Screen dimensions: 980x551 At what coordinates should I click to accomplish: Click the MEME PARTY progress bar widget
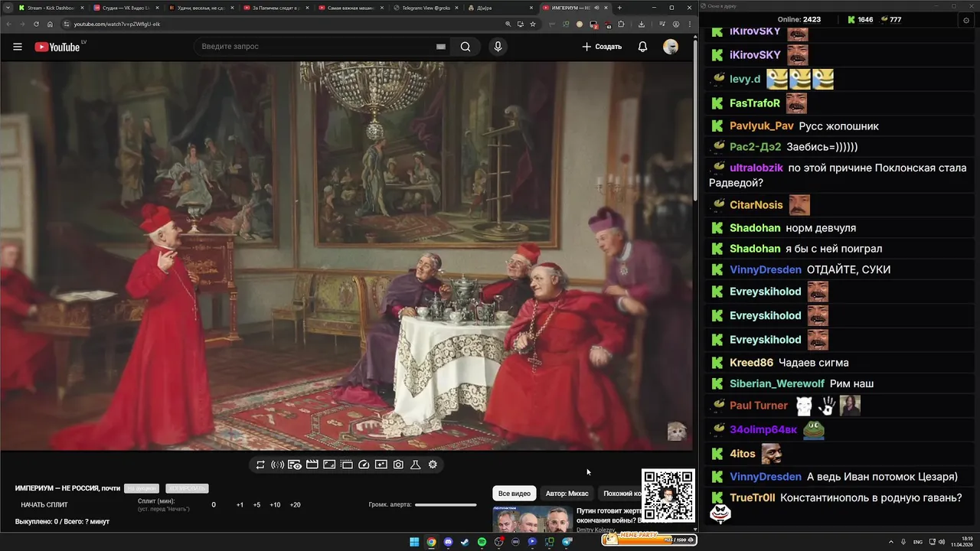tap(649, 538)
